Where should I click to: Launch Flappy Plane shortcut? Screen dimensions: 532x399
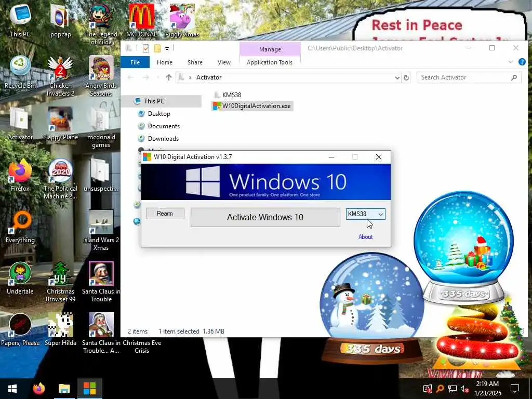[60, 124]
